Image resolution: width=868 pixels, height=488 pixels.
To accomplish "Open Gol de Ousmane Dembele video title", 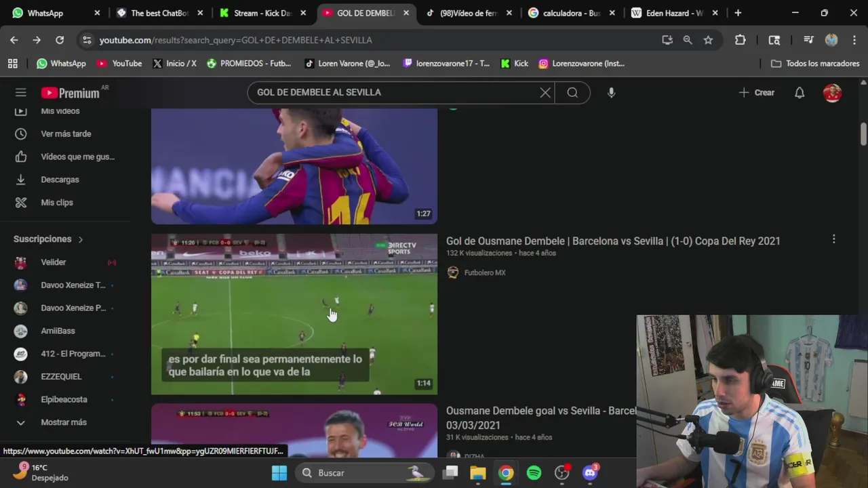I will coord(613,241).
